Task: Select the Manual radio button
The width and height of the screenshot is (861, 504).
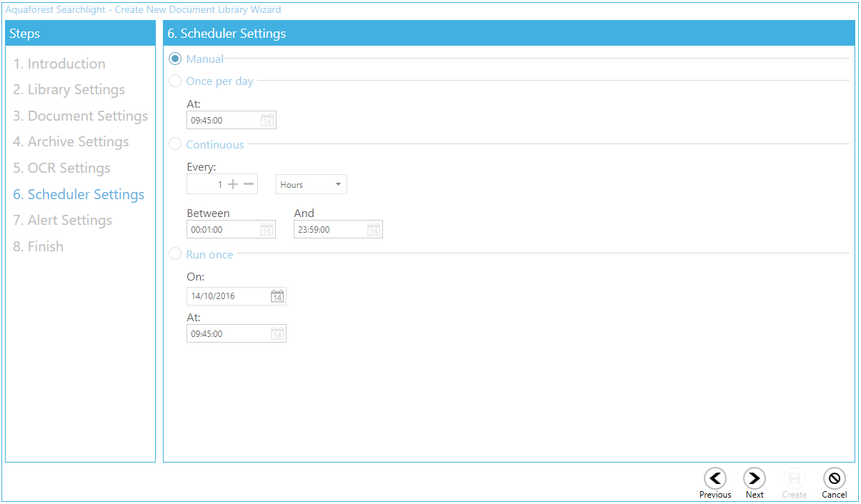Action: (175, 59)
